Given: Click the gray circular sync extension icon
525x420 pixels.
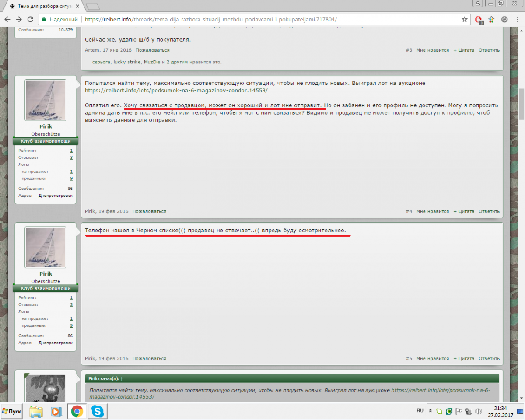Looking at the screenshot, I should click(504, 19).
